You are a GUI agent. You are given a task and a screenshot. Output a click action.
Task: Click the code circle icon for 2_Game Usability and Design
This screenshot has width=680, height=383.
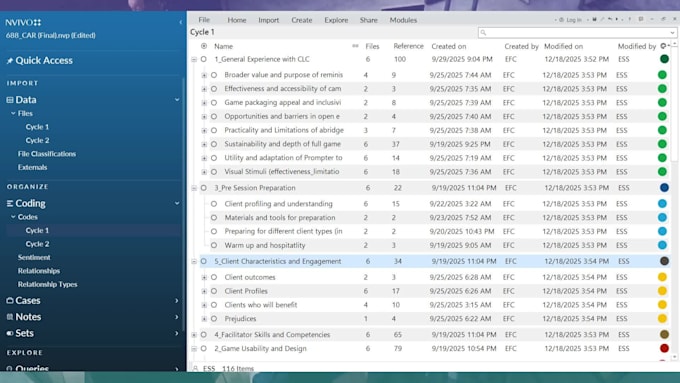[203, 348]
